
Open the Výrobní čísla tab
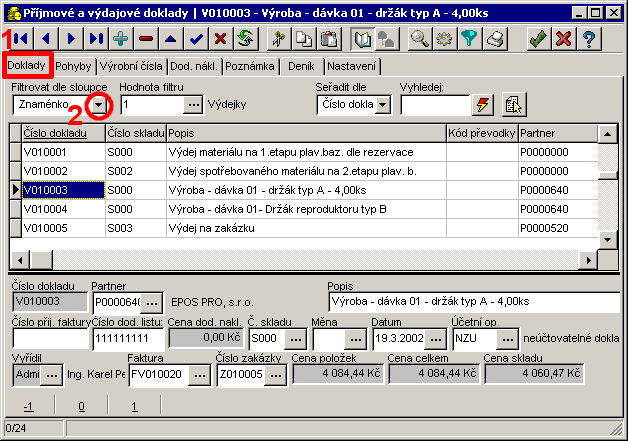click(x=131, y=66)
